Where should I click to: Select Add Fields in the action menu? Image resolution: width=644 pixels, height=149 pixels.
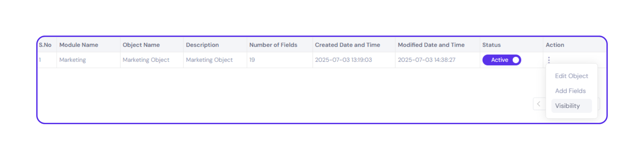(x=570, y=91)
